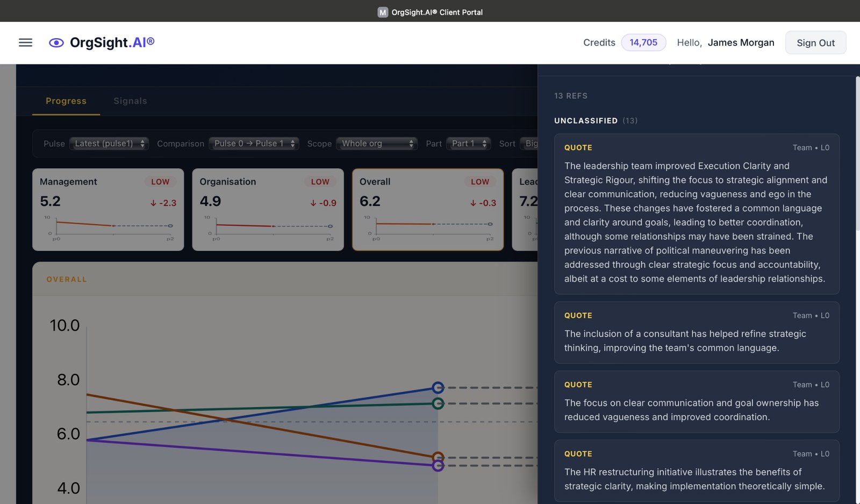860x504 pixels.
Task: Switch to the Signals tab
Action: 130,101
